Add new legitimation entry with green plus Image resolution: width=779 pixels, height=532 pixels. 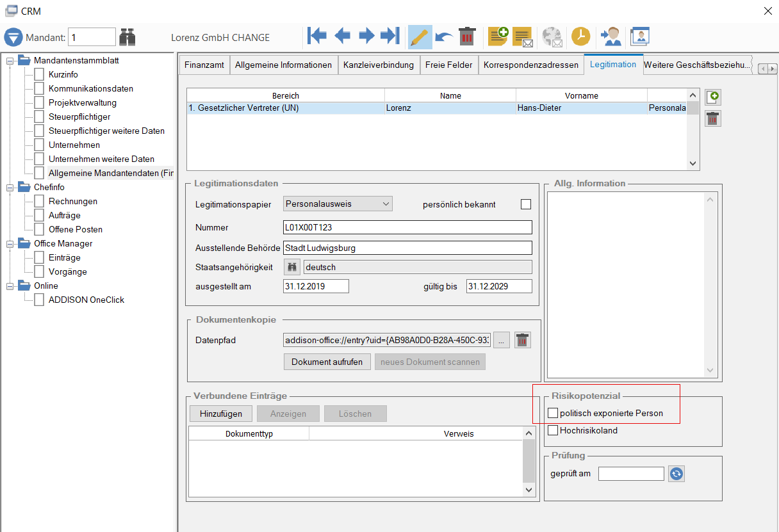pyautogui.click(x=713, y=97)
